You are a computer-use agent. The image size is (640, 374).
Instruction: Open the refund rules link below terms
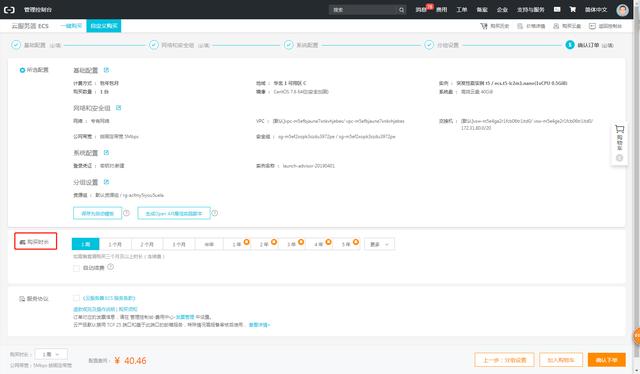tap(95, 309)
